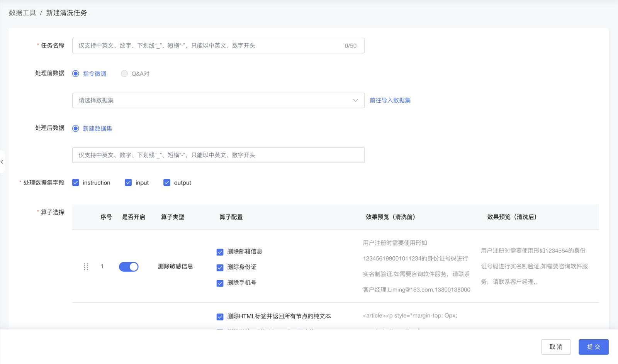The image size is (618, 364).
Task: Click the drag handle icon of row 1
Action: (86, 267)
